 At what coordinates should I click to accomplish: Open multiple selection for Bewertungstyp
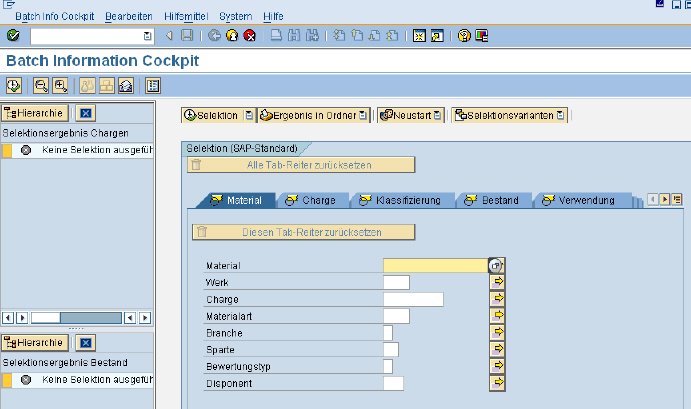click(498, 365)
